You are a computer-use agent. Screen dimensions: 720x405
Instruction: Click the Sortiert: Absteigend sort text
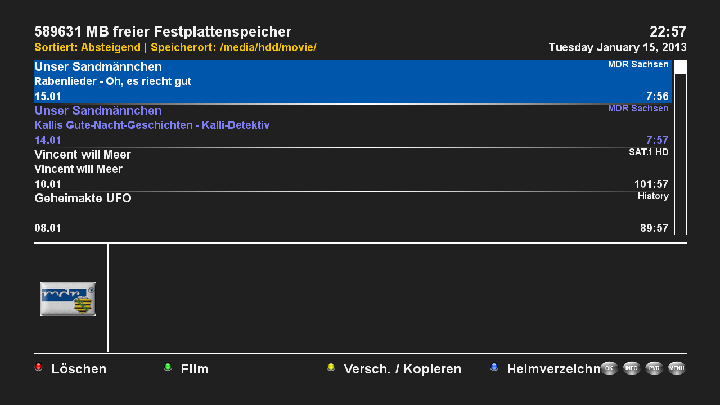[87, 47]
